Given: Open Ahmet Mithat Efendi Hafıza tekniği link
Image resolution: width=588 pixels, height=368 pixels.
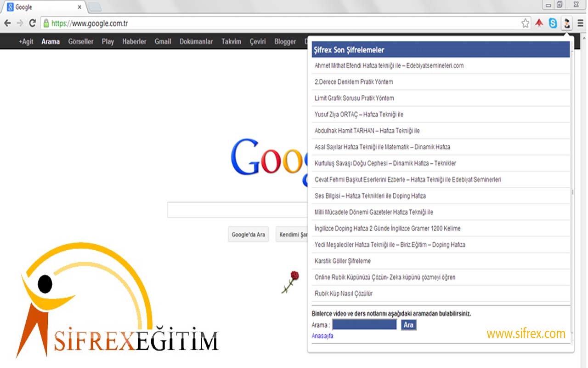Looking at the screenshot, I should pyautogui.click(x=389, y=66).
